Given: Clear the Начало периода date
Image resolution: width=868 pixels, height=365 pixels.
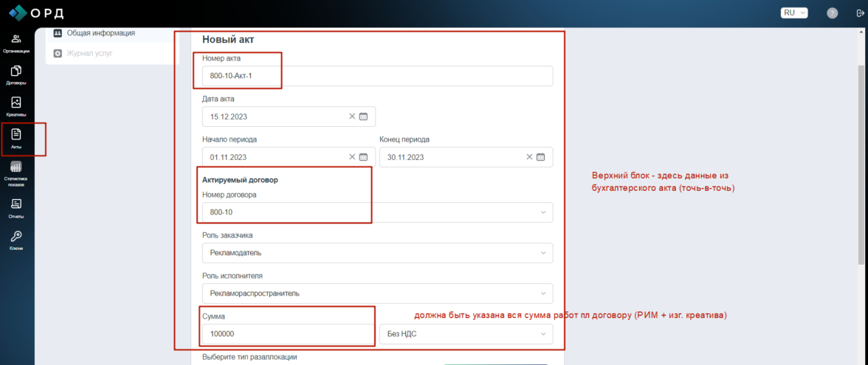Looking at the screenshot, I should tap(352, 157).
